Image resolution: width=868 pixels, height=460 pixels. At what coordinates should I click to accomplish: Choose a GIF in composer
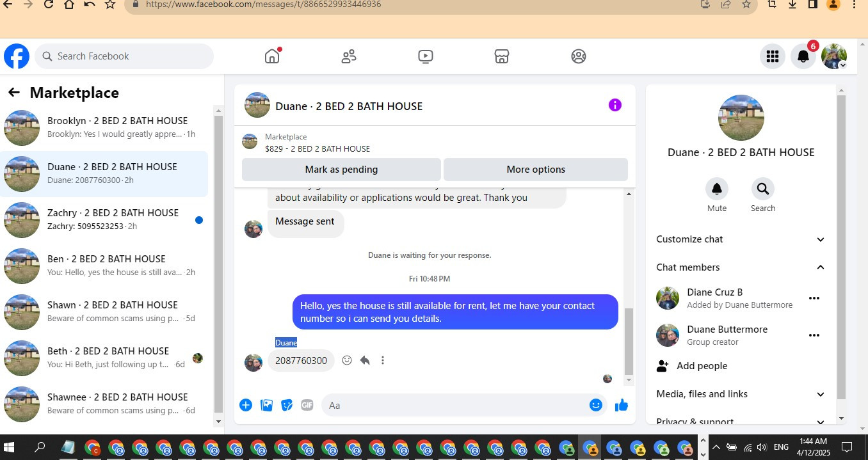307,405
